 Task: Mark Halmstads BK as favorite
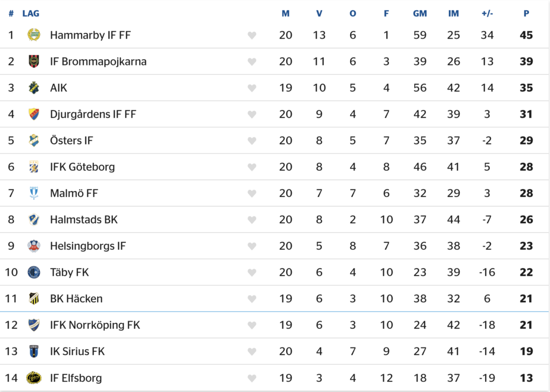click(252, 220)
